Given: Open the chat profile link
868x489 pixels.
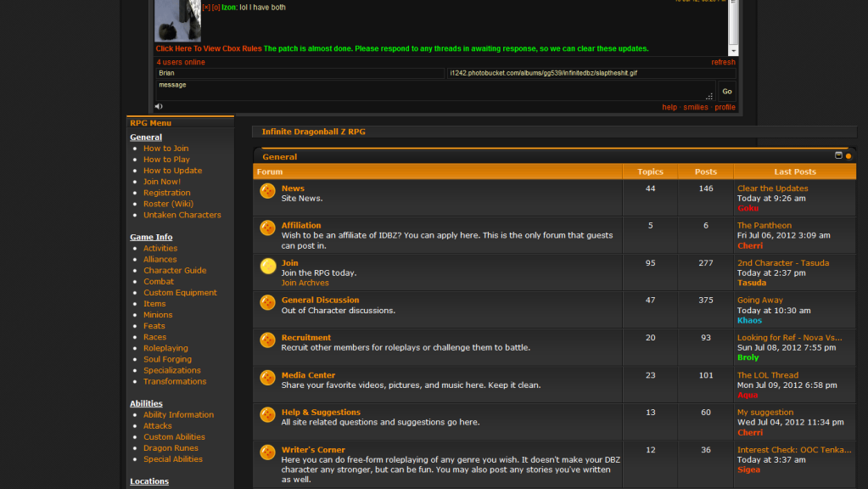Looking at the screenshot, I should coord(725,108).
